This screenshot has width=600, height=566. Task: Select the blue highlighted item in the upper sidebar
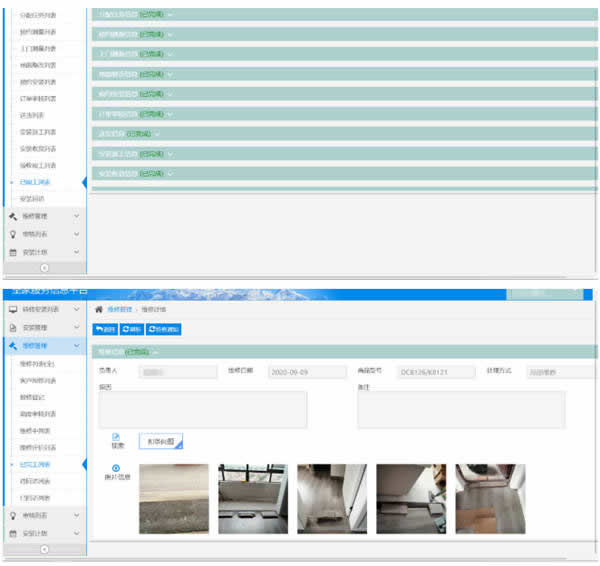35,182
